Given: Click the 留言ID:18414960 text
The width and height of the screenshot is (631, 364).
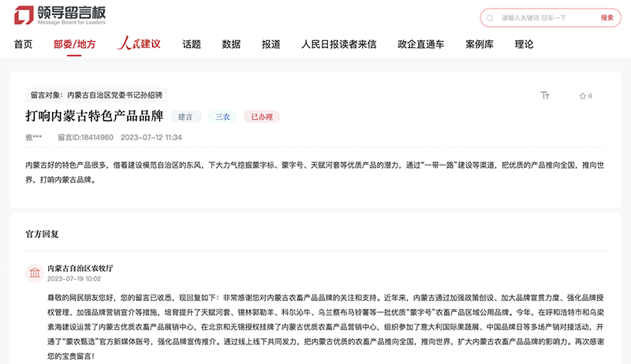Looking at the screenshot, I should click(85, 137).
